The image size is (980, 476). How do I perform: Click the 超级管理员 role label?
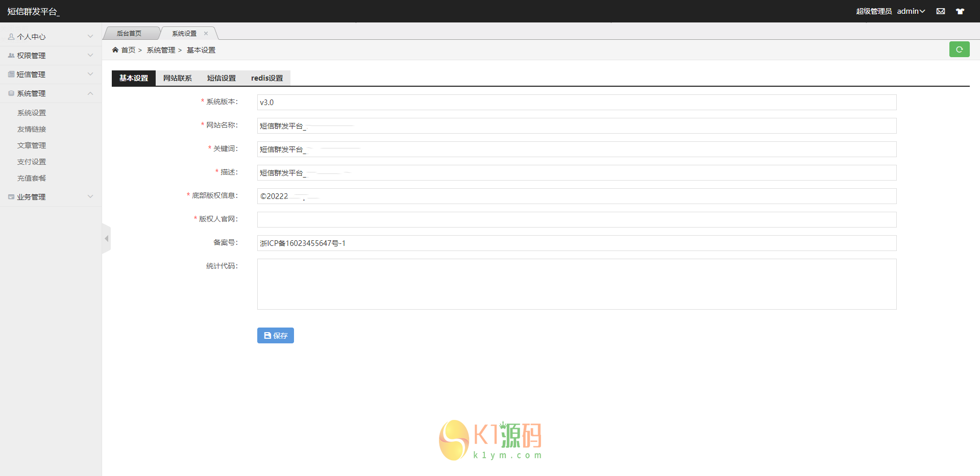(874, 11)
